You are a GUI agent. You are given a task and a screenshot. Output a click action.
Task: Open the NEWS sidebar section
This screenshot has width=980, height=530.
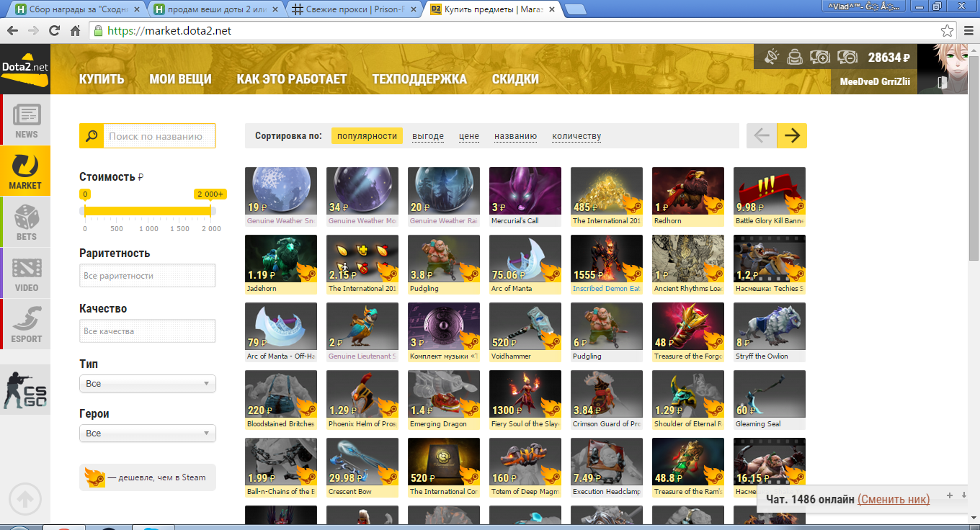(x=26, y=120)
